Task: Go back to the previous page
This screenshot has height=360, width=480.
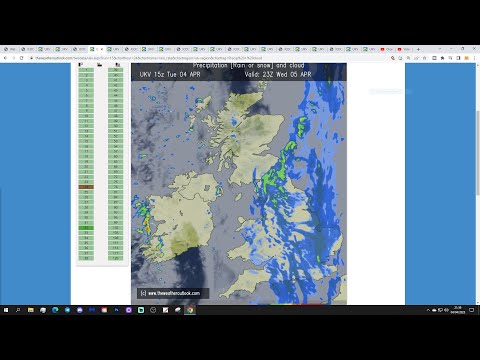Action: [x=5, y=58]
